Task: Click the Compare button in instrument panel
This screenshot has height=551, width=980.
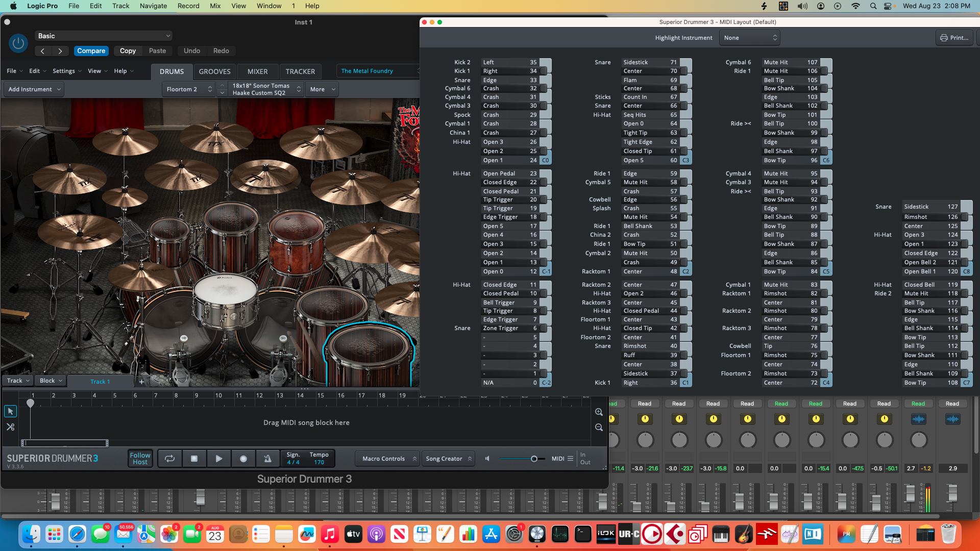Action: point(91,51)
